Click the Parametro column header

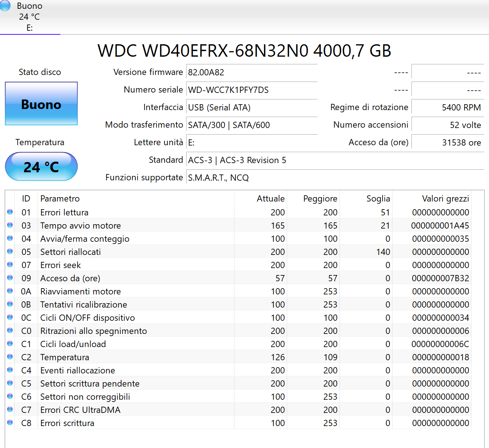coord(60,199)
